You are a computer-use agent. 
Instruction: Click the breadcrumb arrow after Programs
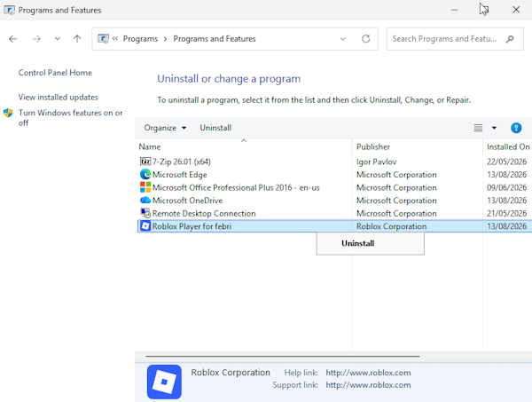(x=165, y=39)
